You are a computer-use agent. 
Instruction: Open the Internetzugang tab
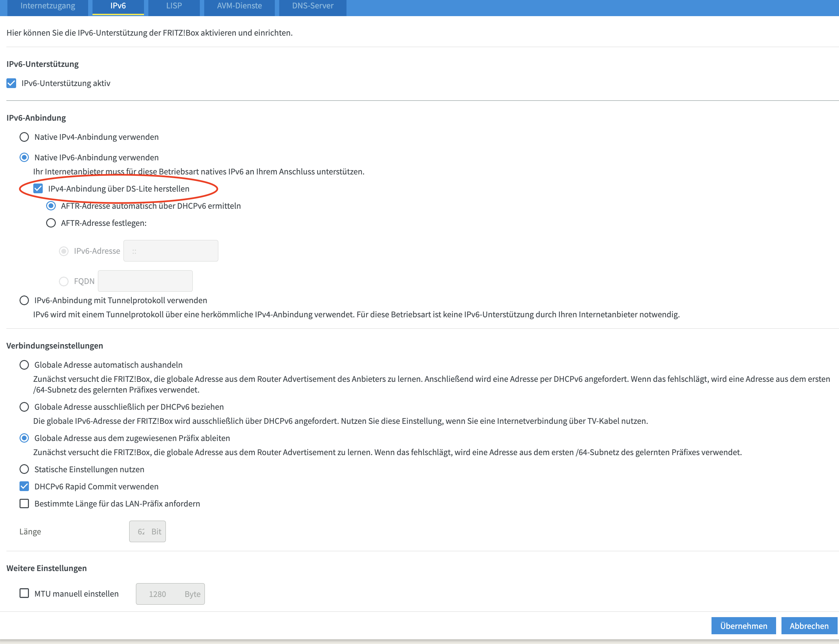point(47,6)
